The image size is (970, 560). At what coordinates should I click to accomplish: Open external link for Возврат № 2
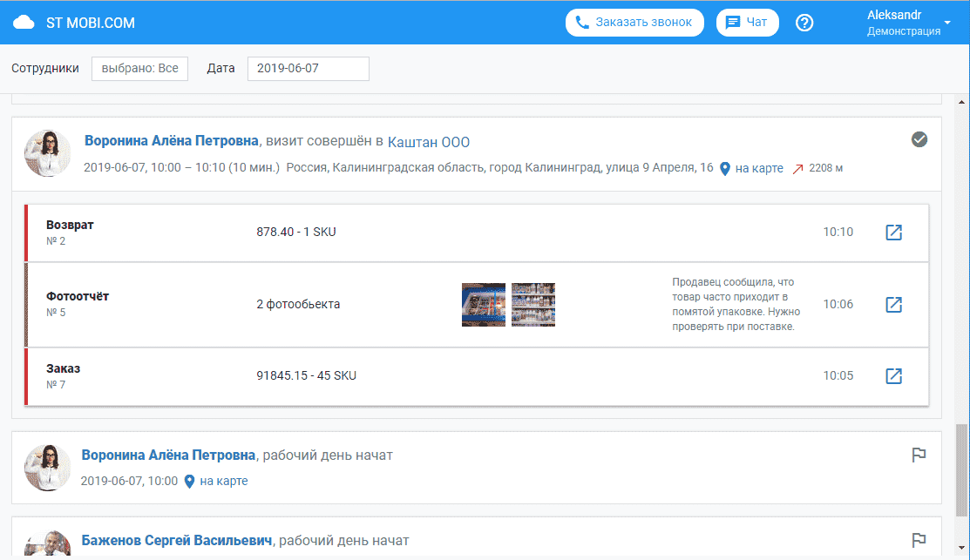pyautogui.click(x=893, y=233)
